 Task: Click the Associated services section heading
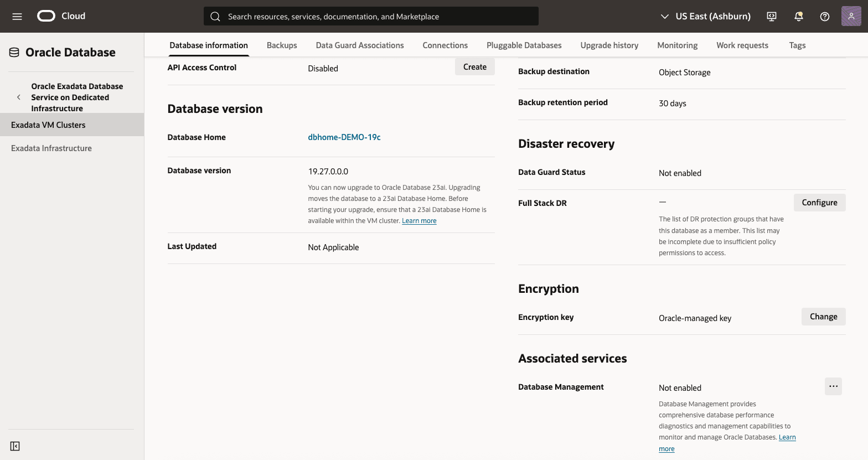tap(572, 359)
